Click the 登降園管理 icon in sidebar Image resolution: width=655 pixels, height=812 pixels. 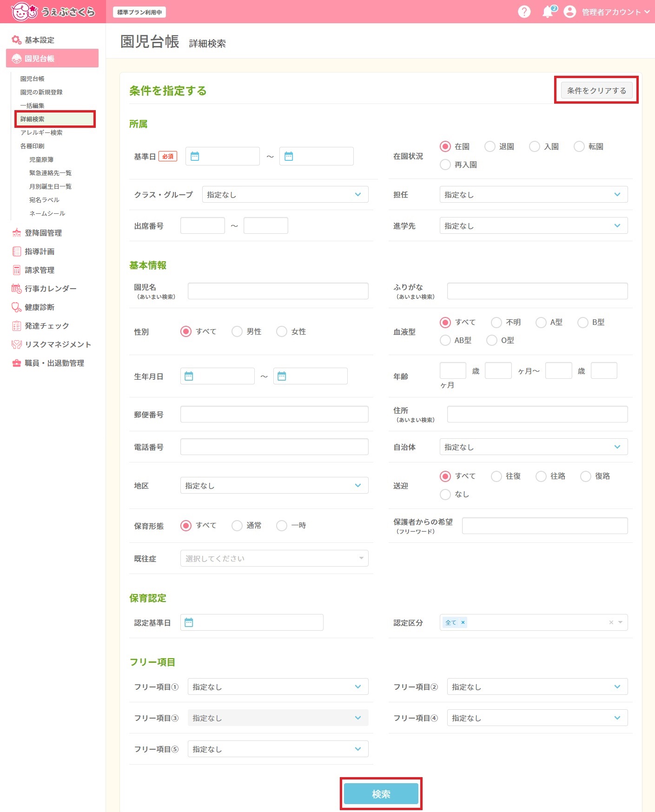17,233
